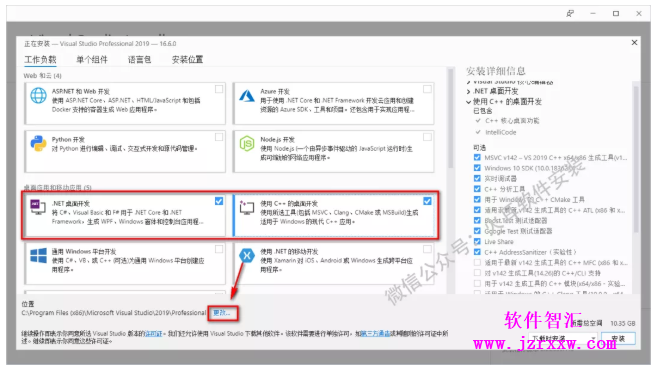Expand the .NET 桌面开发 details section

click(x=469, y=91)
